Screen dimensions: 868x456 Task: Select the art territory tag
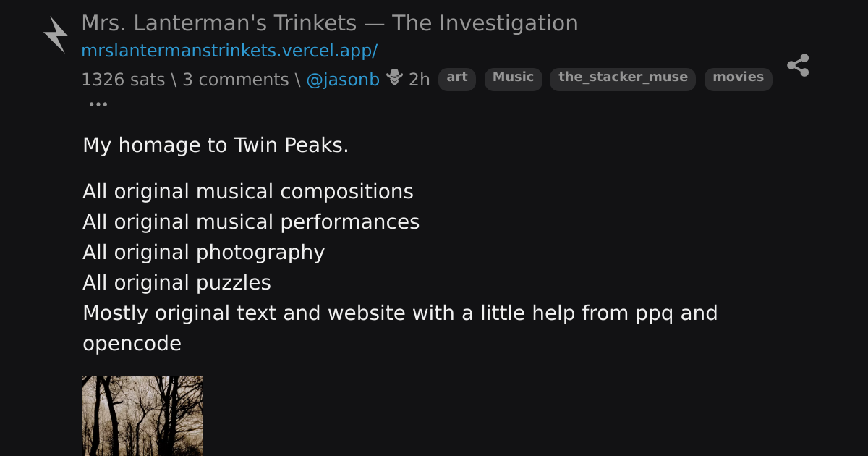pyautogui.click(x=457, y=78)
